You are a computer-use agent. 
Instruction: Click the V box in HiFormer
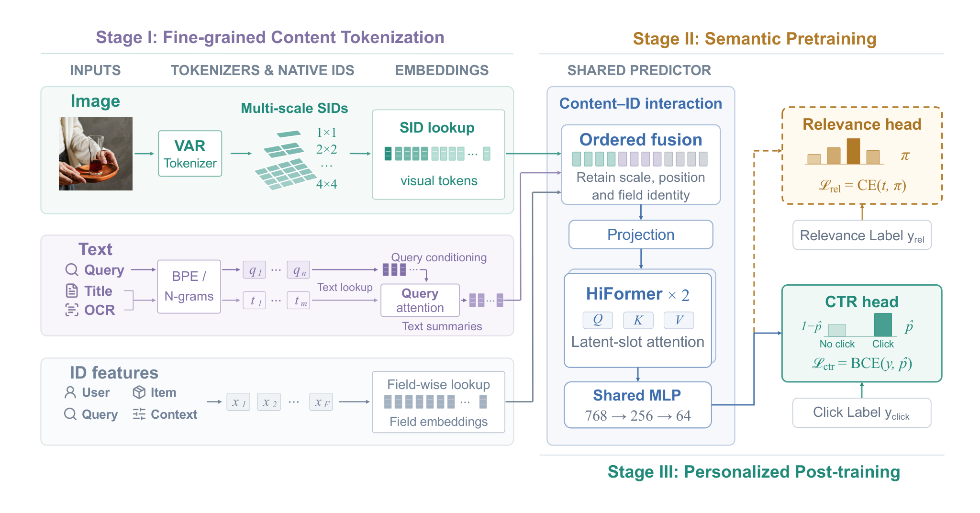(x=679, y=320)
